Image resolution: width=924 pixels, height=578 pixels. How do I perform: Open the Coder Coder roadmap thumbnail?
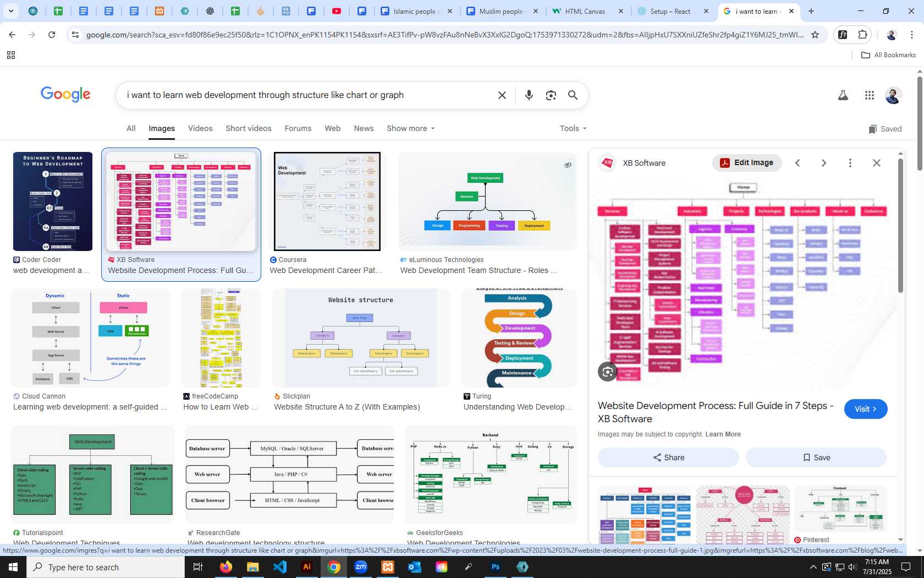coord(53,201)
